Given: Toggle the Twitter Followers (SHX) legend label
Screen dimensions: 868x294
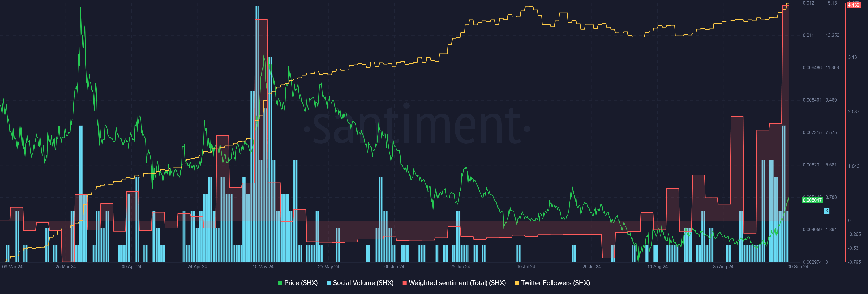Looking at the screenshot, I should click(x=555, y=283).
